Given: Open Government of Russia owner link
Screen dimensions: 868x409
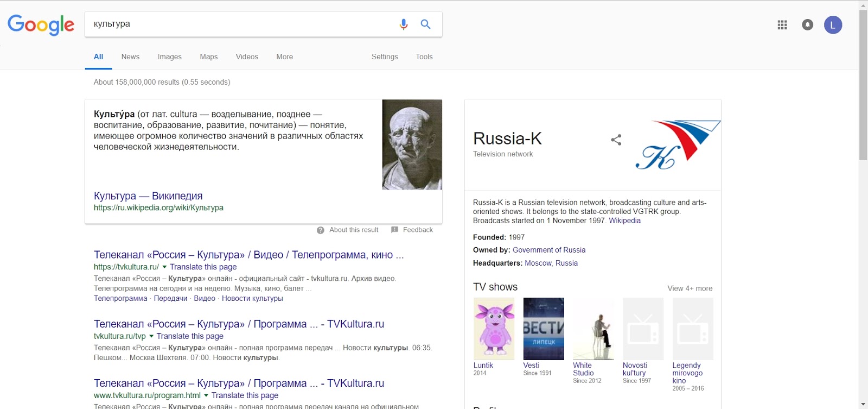Looking at the screenshot, I should pos(549,250).
